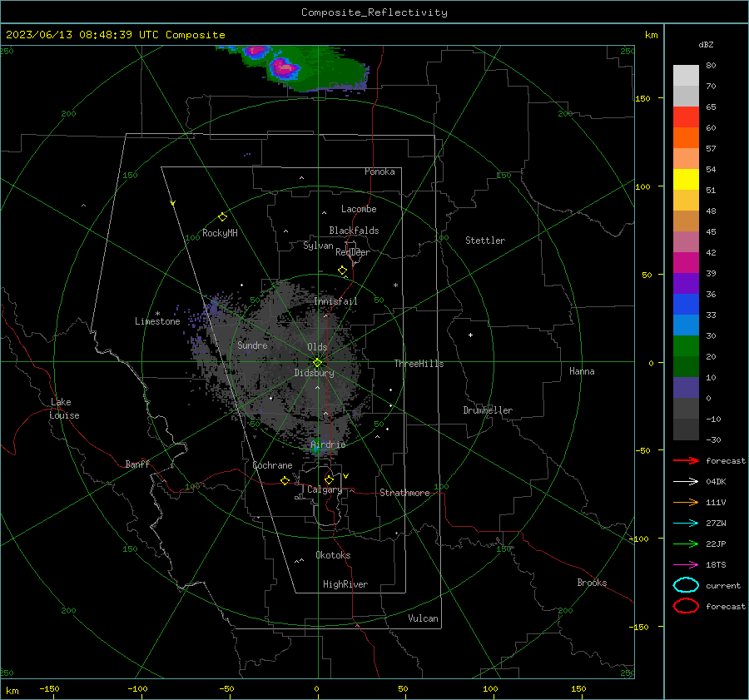Pick the bright yellow 51–54 dBZ swatch
The image size is (749, 700).
click(x=686, y=180)
